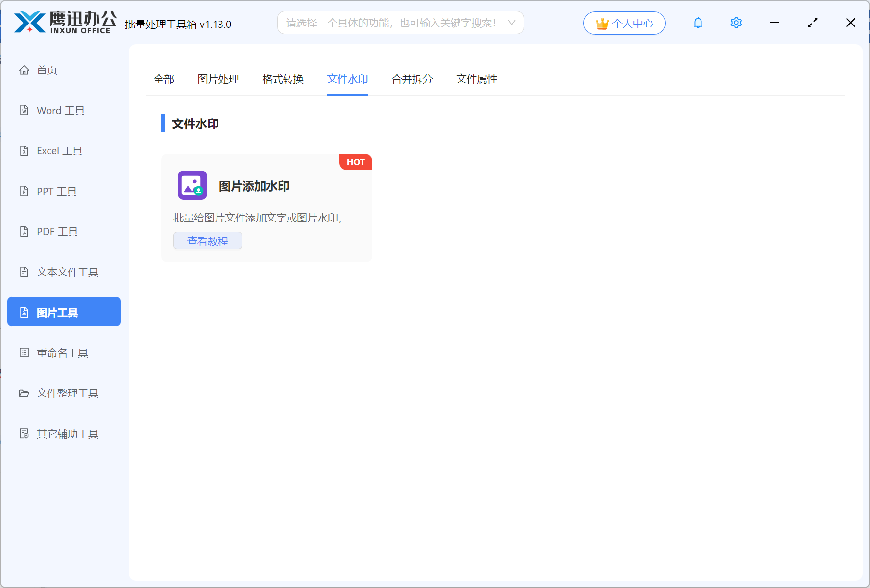Click the notification bell icon

[698, 23]
